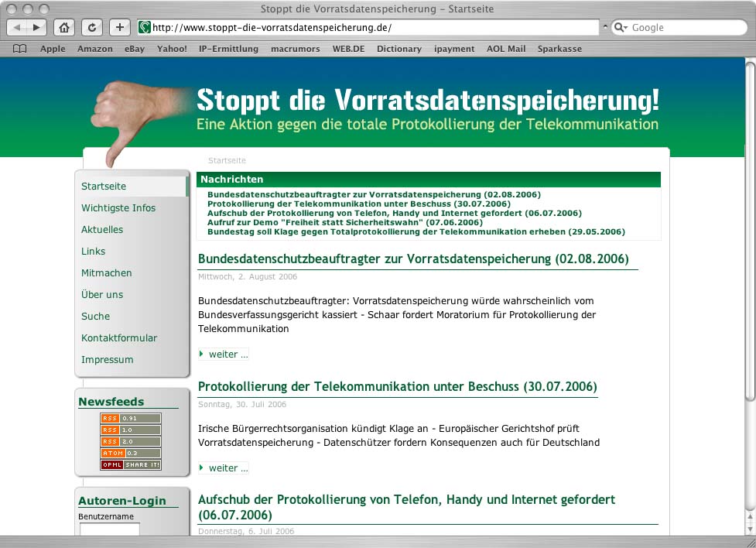Go back with the left arrow button

(18, 27)
